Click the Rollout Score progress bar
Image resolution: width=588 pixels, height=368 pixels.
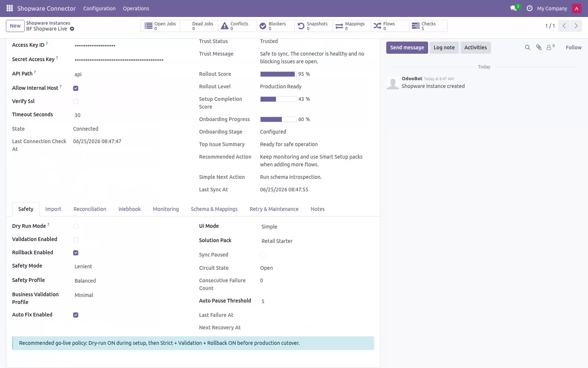tap(278, 74)
